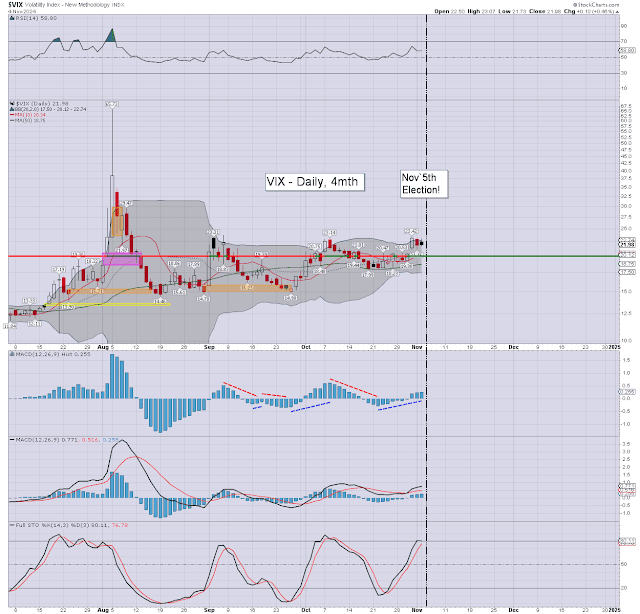Click the 'VIX - Daily, 4mth' annotation box
This screenshot has width=640, height=614.
coord(314,182)
